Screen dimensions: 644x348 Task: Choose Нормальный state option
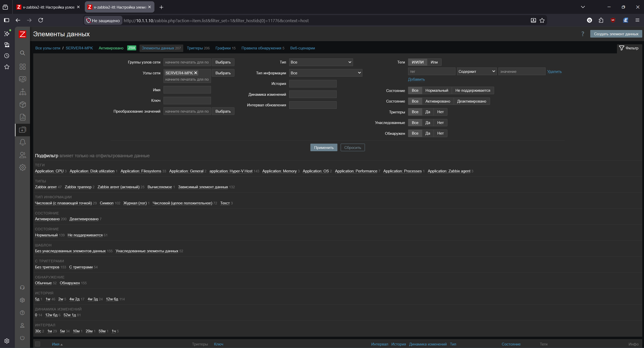(437, 90)
